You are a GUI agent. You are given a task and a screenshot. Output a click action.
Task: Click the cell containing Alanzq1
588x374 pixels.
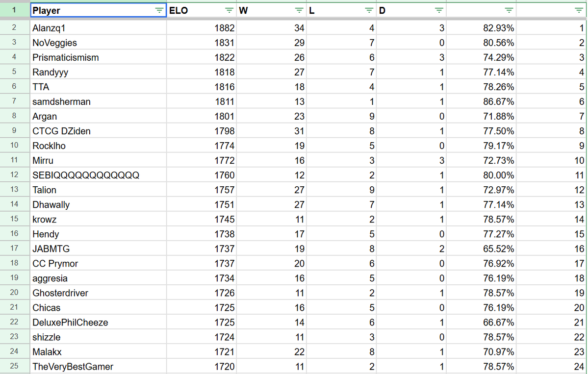98,28
